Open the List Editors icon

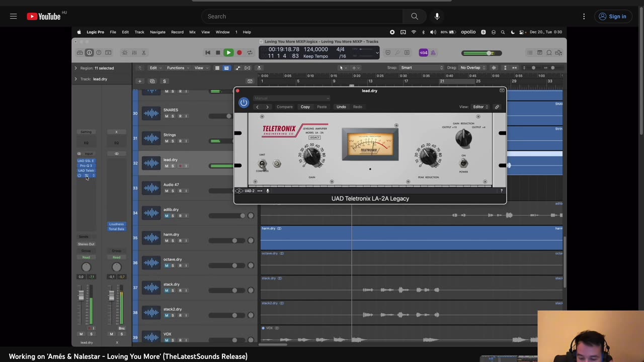click(530, 52)
